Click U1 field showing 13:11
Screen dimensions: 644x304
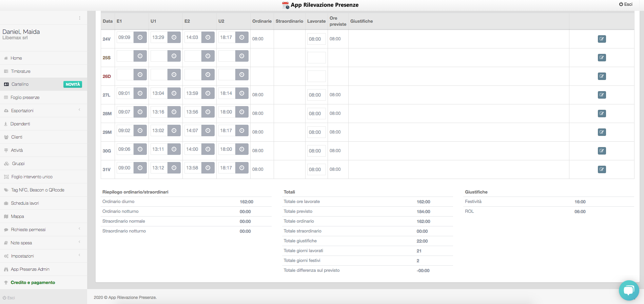pos(159,149)
